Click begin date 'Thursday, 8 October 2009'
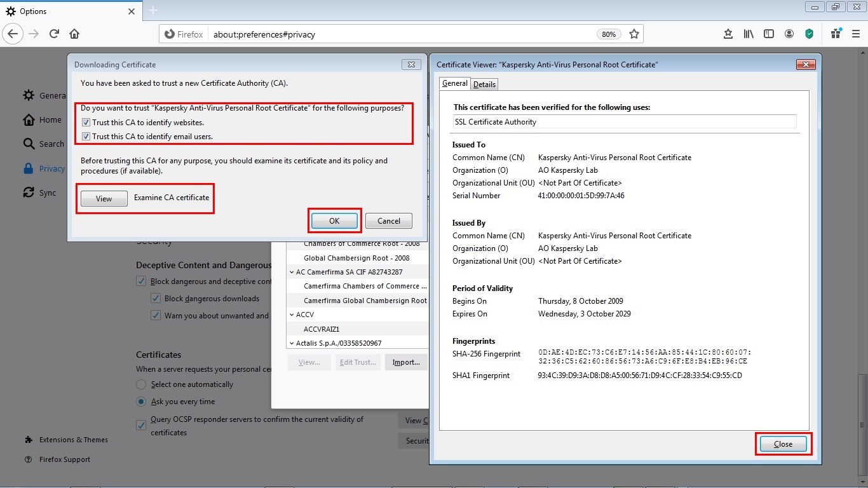868x488 pixels. pyautogui.click(x=581, y=301)
